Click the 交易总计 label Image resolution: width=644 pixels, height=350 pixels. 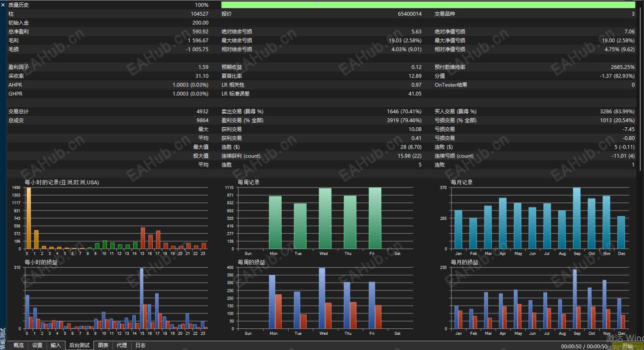click(19, 112)
